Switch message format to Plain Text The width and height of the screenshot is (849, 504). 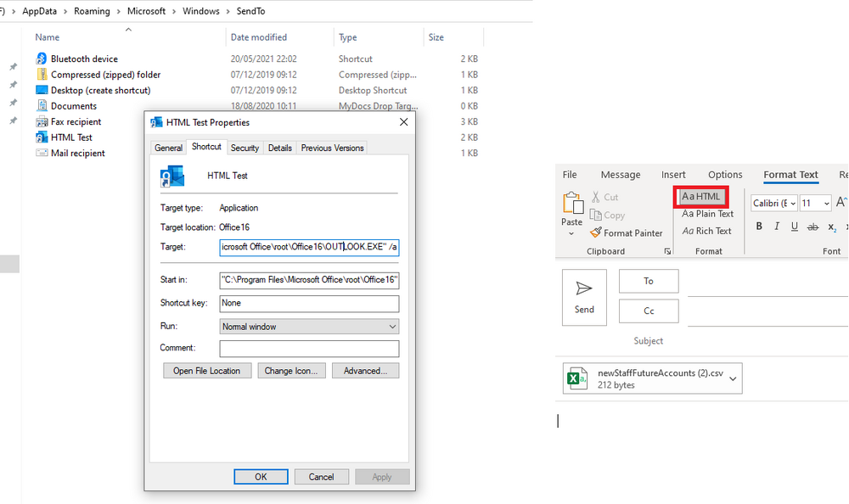click(x=707, y=214)
